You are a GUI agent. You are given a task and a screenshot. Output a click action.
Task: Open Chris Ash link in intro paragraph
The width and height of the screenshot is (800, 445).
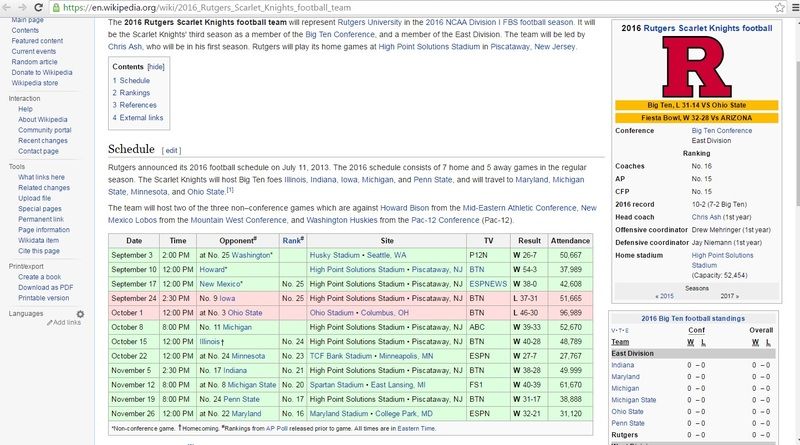pos(125,46)
